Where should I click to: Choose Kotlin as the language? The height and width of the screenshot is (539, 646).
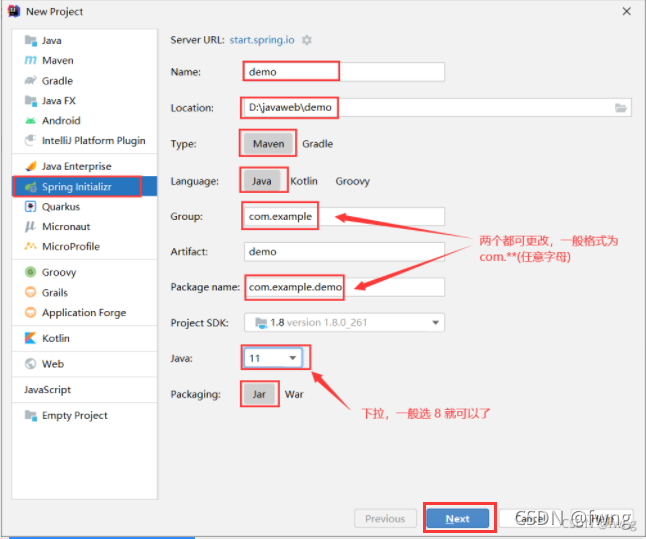pos(304,181)
